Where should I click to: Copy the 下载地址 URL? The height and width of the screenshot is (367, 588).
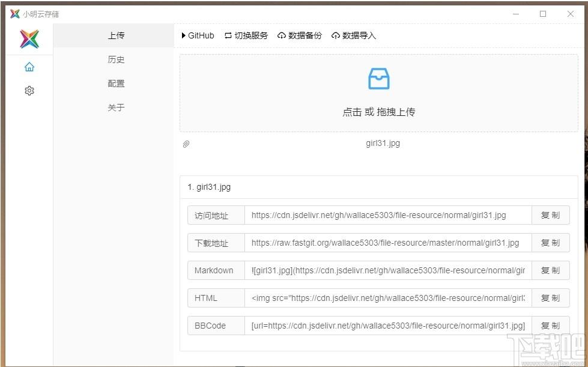[x=551, y=243]
